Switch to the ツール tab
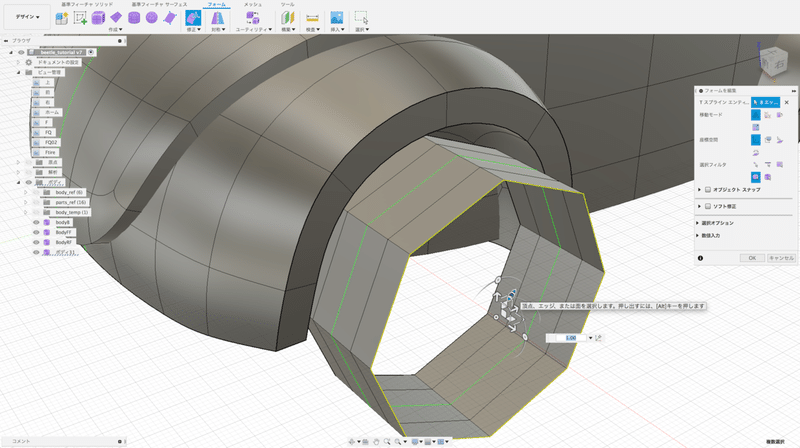Image resolution: width=800 pixels, height=448 pixels. coord(287,4)
